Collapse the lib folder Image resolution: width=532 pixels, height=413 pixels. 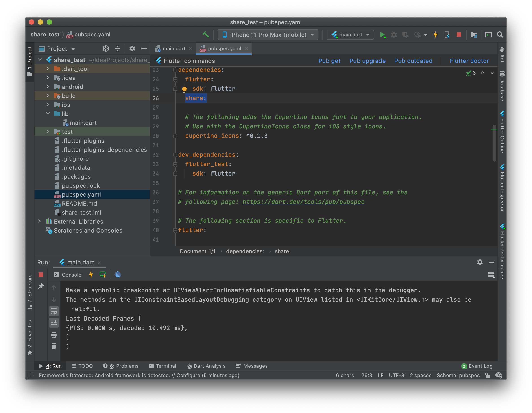(48, 114)
